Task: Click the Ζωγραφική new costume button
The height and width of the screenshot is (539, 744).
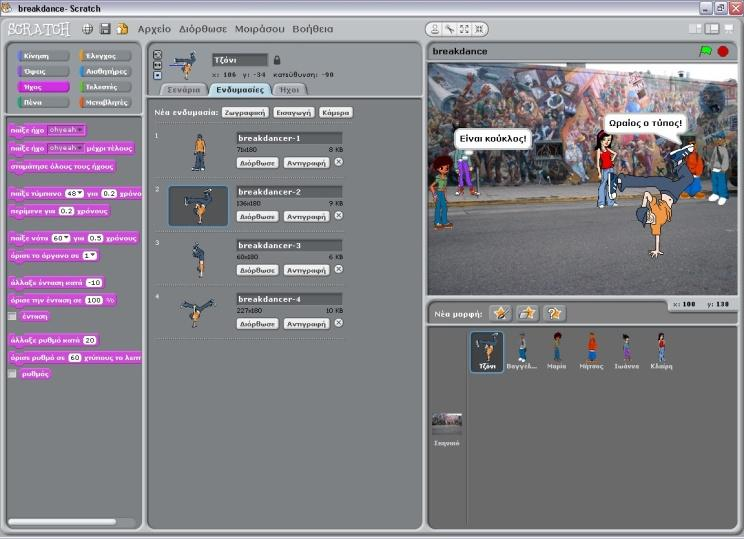Action: click(x=245, y=112)
